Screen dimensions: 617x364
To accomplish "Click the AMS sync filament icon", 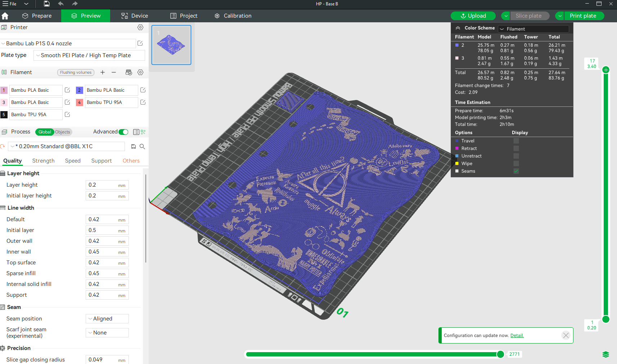I will [x=129, y=72].
